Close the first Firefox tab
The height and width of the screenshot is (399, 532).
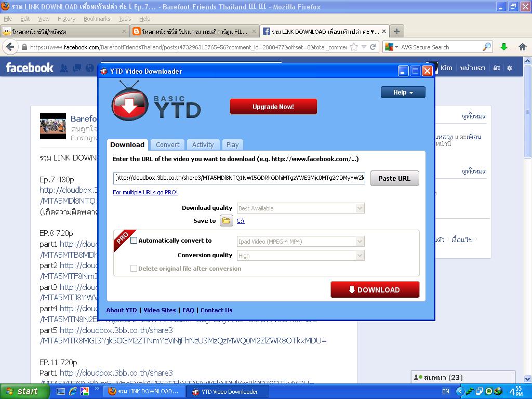pos(124,31)
